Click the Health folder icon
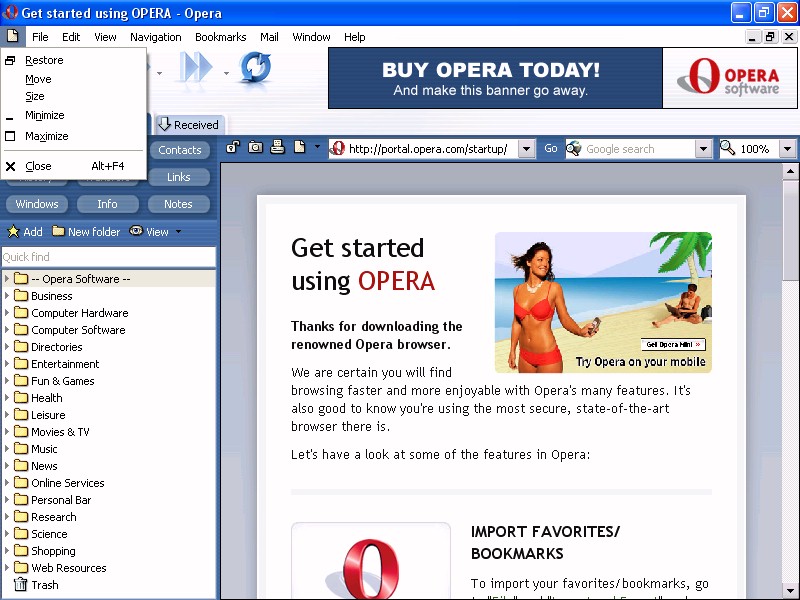This screenshot has width=800, height=600. 21,397
